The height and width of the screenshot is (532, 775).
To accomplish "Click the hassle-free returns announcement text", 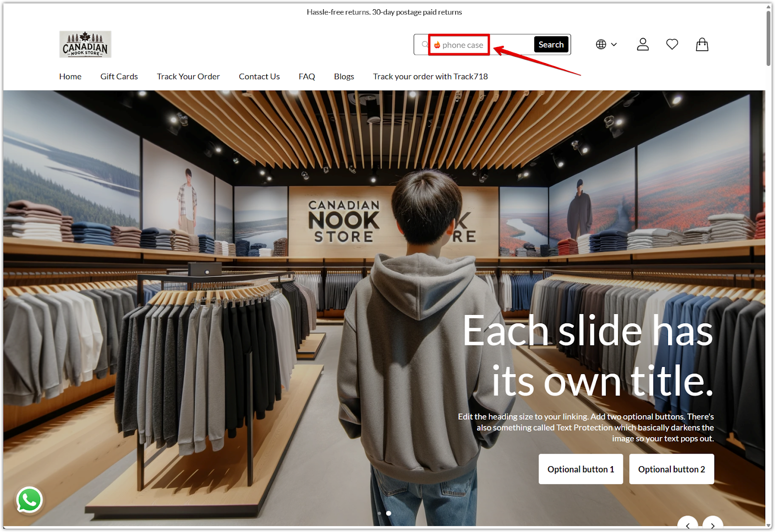I will pos(384,12).
